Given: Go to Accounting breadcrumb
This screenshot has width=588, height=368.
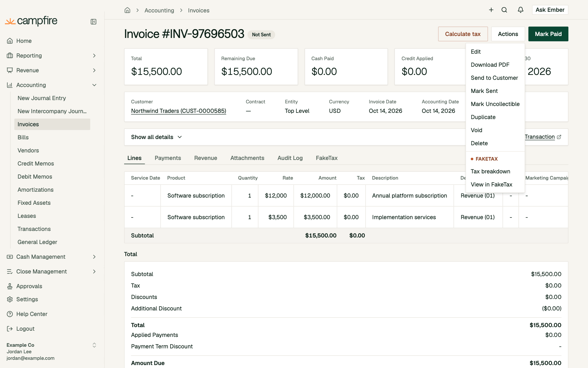Looking at the screenshot, I should (x=159, y=10).
